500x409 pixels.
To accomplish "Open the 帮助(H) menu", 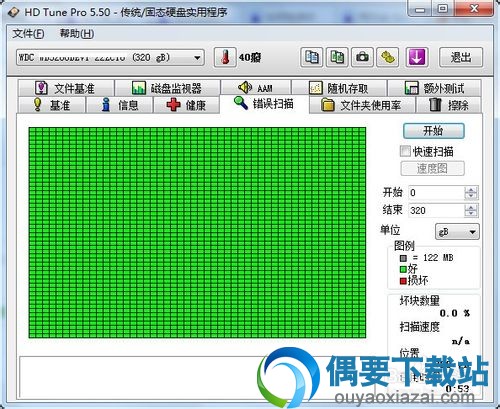I will [x=77, y=34].
